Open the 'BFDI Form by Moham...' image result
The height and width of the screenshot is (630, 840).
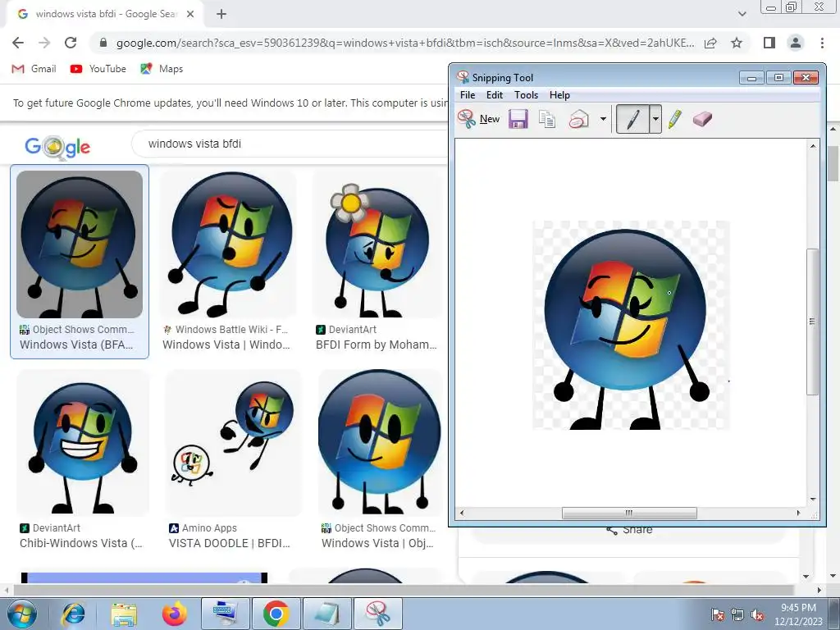[377, 244]
